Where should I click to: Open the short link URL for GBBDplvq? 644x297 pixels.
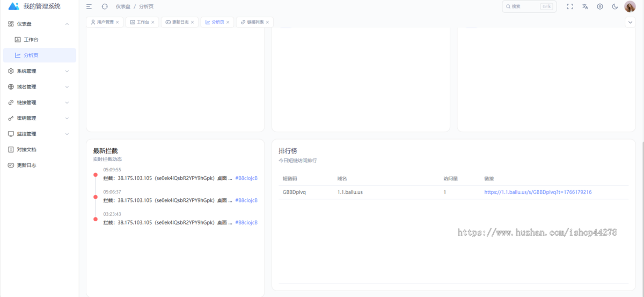point(538,192)
